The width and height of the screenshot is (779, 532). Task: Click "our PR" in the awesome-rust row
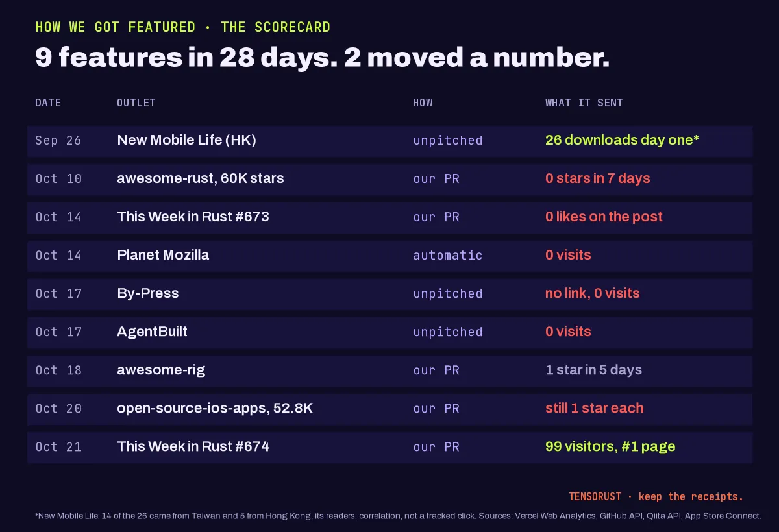pos(436,179)
